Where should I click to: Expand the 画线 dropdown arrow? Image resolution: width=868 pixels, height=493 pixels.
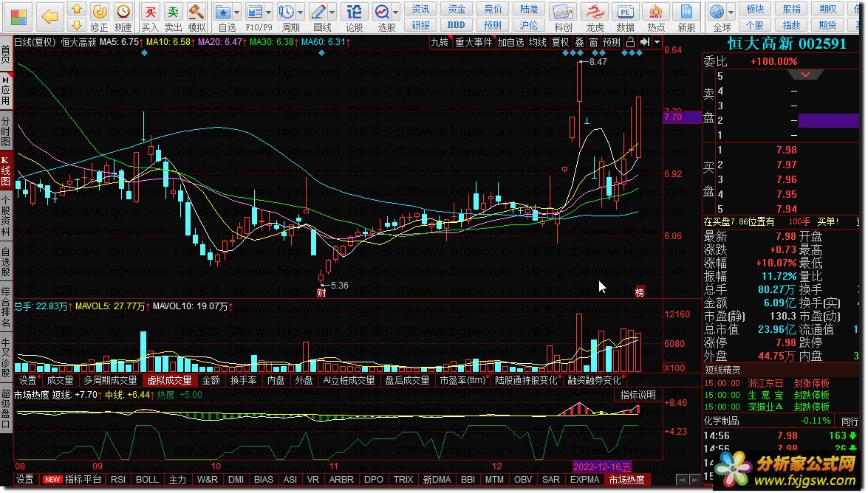click(332, 12)
